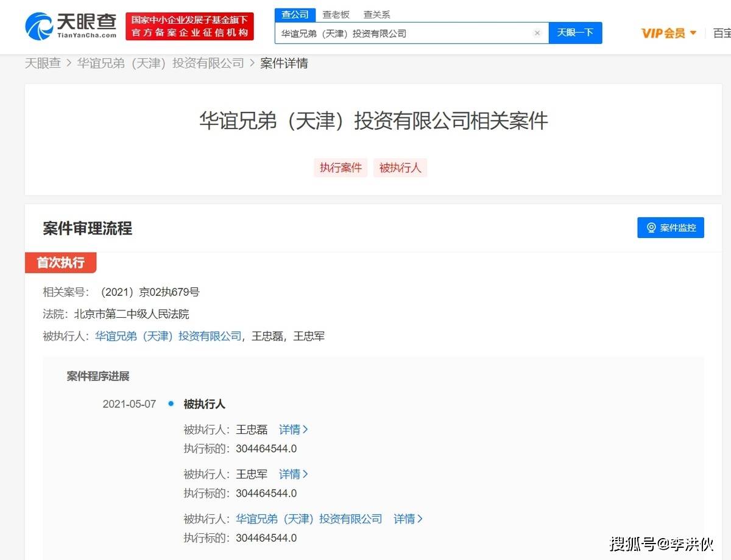Click 华谊兄弟（天津）投资有限公司 breadcrumb link
Viewport: 731px width, 560px height.
160,63
